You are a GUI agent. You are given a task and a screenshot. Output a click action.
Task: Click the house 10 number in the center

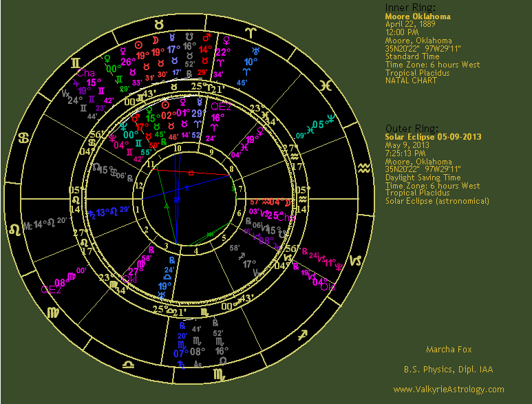178,148
